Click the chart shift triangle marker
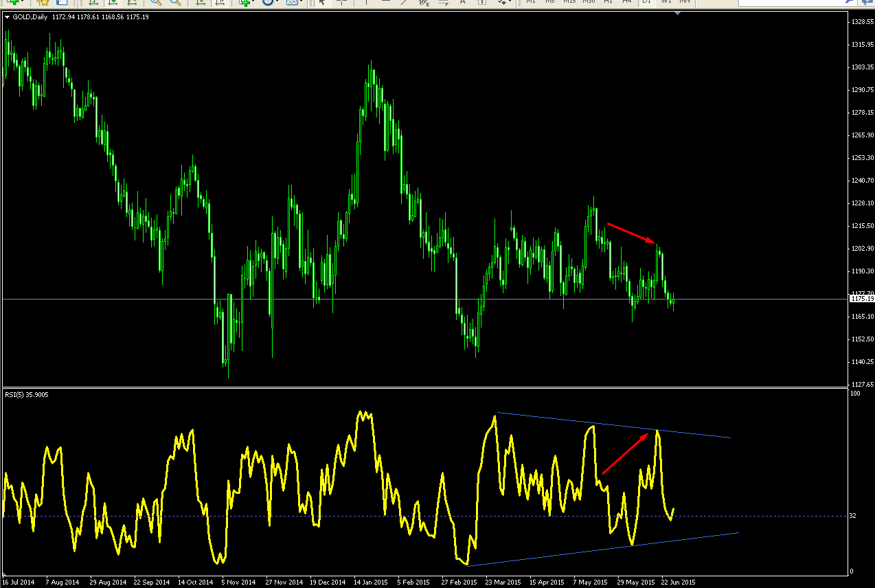 (x=679, y=13)
